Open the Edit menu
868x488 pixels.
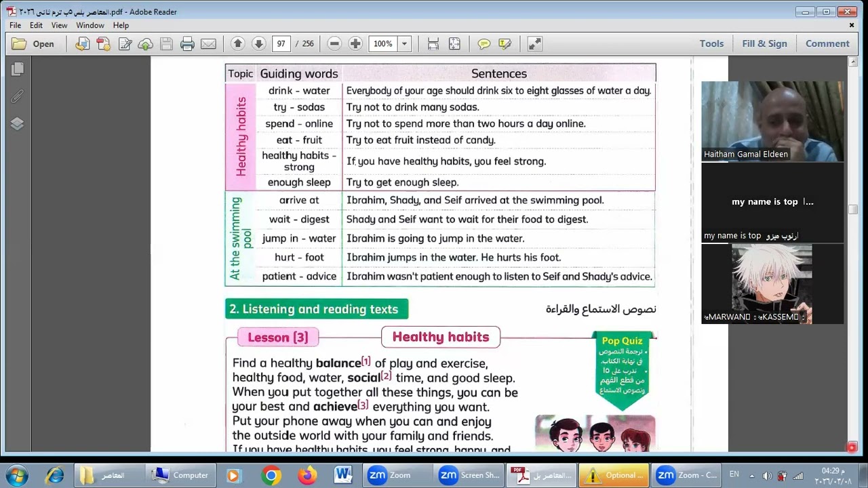pos(36,25)
